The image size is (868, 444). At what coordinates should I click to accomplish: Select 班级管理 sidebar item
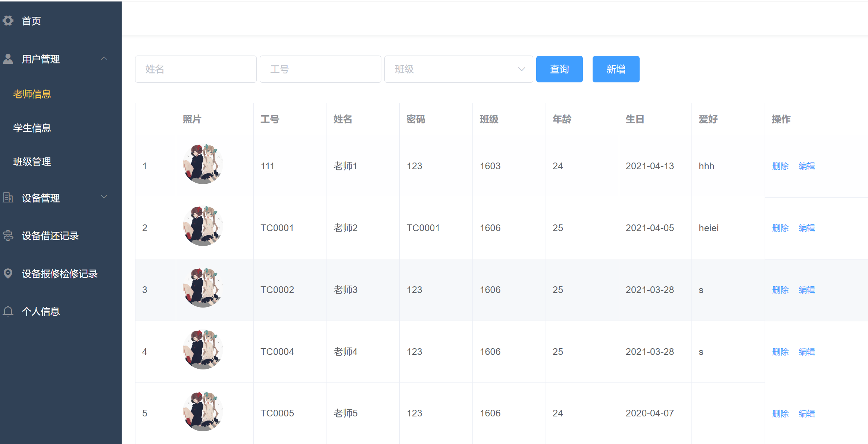(32, 162)
